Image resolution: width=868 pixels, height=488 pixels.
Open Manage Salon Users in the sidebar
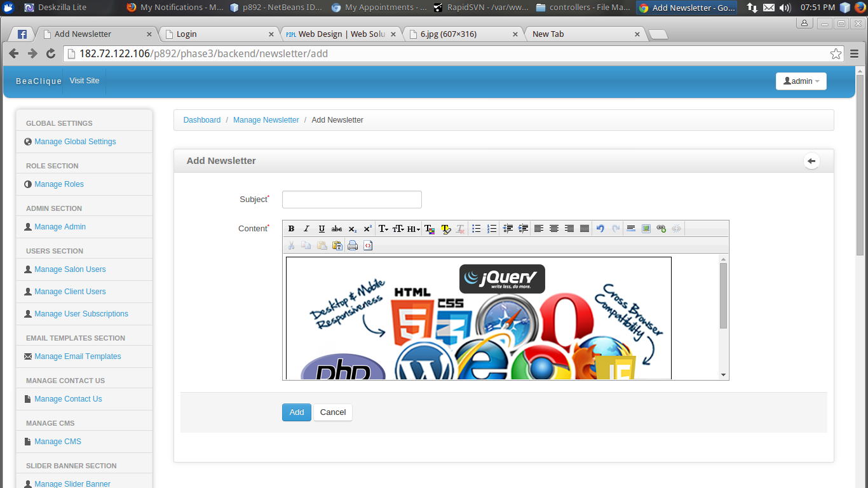[70, 269]
